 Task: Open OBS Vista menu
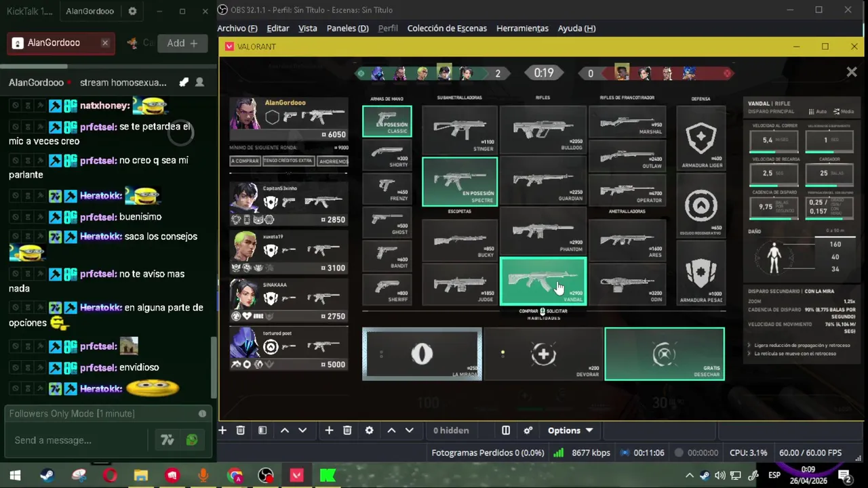click(x=308, y=28)
